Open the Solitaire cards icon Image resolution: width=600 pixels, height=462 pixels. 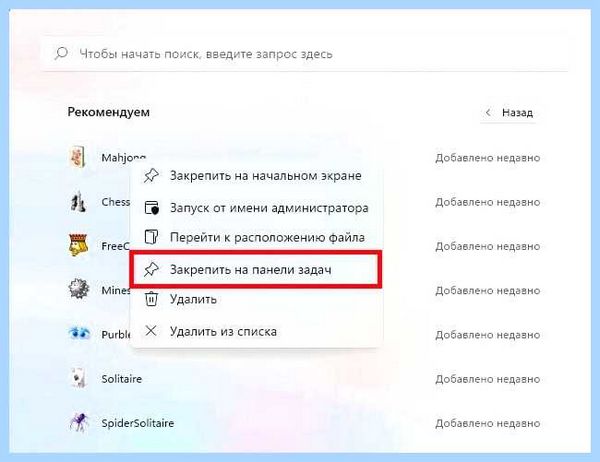click(78, 378)
